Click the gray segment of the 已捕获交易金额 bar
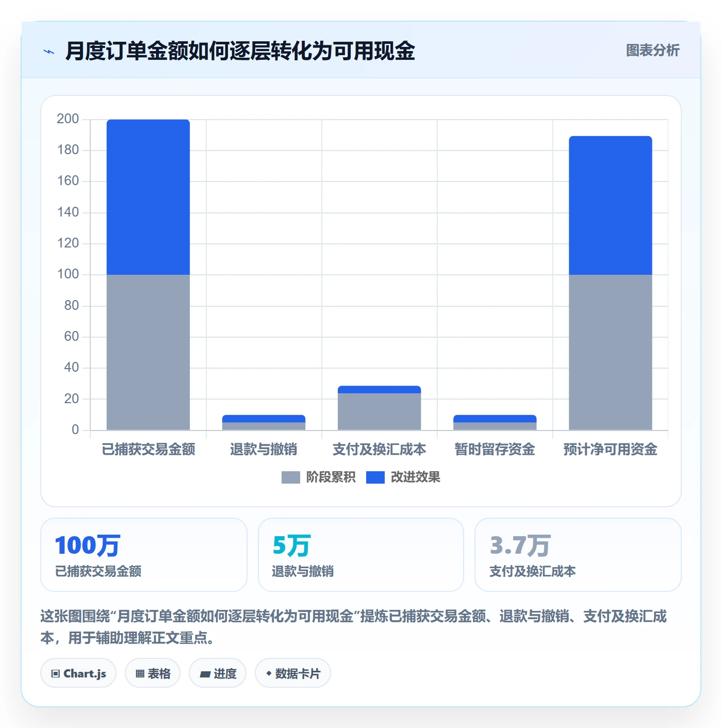This screenshot has width=722, height=728. click(148, 352)
